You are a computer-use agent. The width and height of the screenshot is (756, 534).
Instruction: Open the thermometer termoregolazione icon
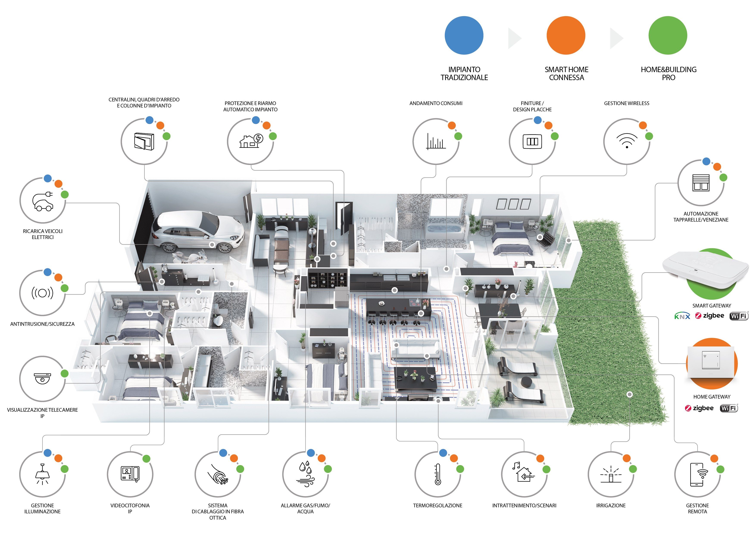[x=438, y=474]
